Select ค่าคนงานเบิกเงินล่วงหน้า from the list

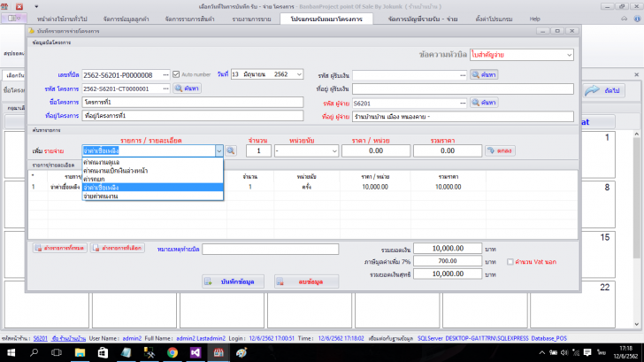pos(153,171)
